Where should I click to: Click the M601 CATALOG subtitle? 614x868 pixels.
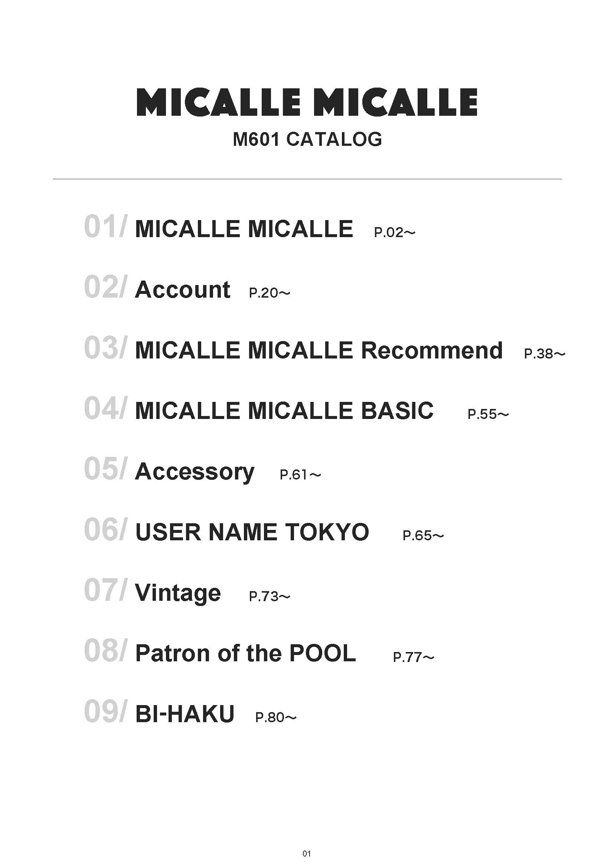pos(307,139)
